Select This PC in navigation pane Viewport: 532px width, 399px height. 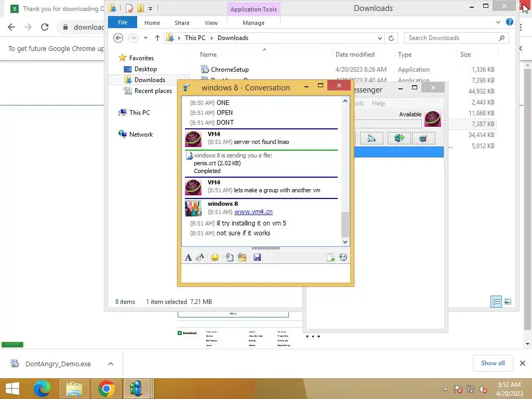tap(139, 112)
